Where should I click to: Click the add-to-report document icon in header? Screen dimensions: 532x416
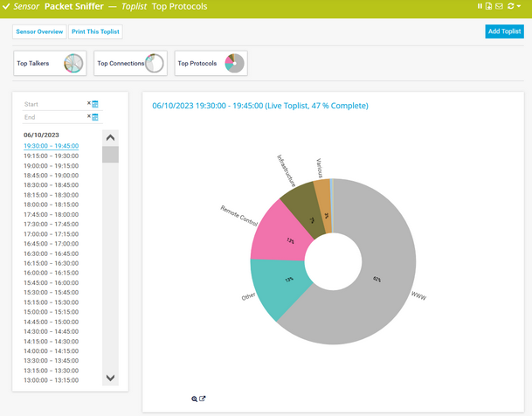(488, 6)
